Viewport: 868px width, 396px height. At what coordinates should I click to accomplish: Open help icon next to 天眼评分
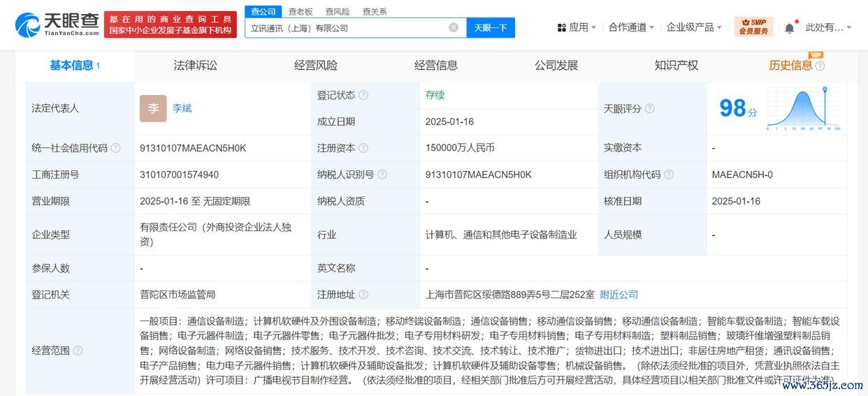click(x=650, y=108)
